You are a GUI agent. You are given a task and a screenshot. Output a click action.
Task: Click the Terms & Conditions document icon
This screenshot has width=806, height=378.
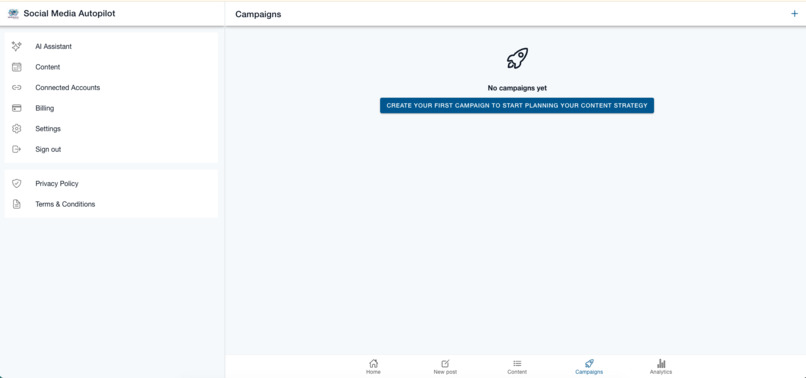pos(16,204)
